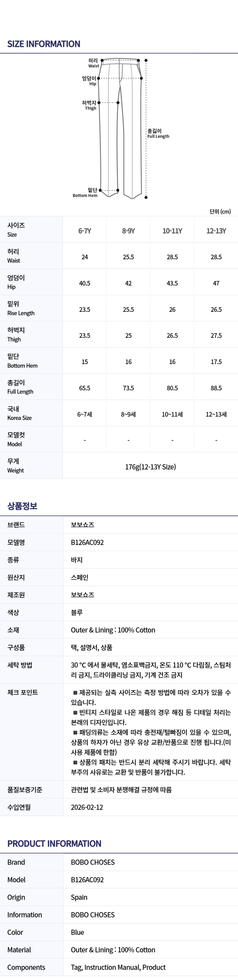Click the Tag, Instruction Manual, Product text

tap(118, 967)
